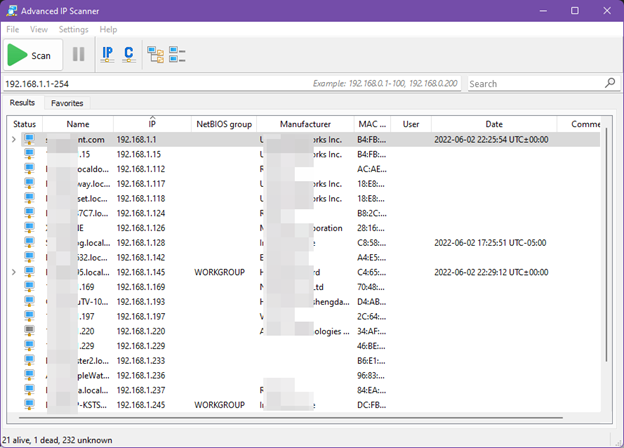Select the computer icon for 192.168.1.220
This screenshot has height=448, width=624.
pyautogui.click(x=32, y=329)
